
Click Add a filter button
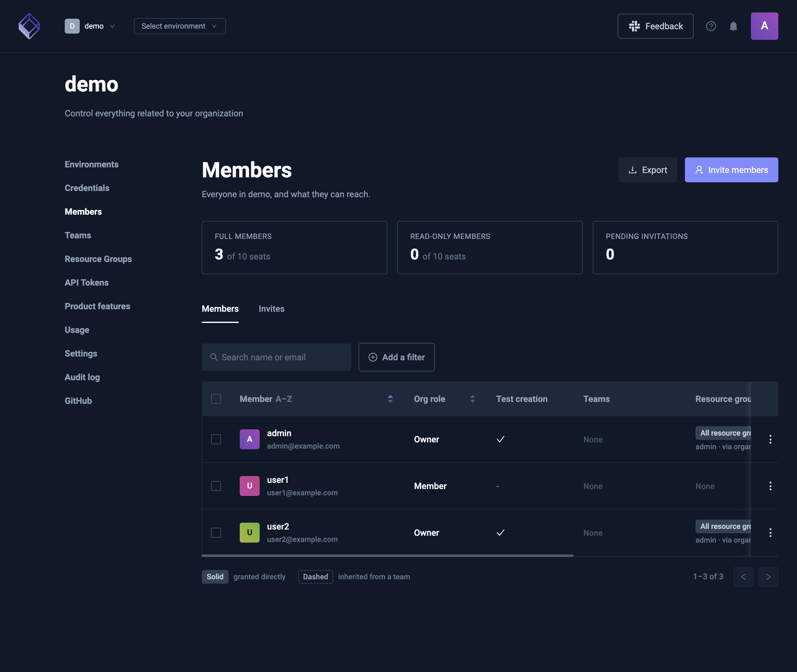396,357
